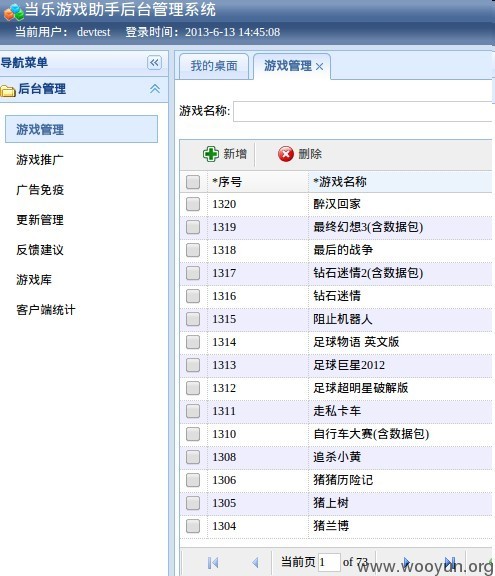Click the green plus 新增 icon
495x576 pixels.
tap(211, 154)
